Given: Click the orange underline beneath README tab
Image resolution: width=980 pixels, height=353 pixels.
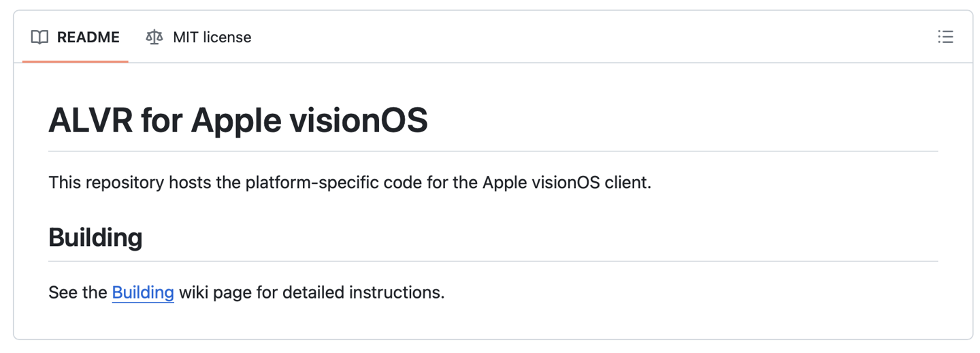Looking at the screenshot, I should [x=75, y=61].
